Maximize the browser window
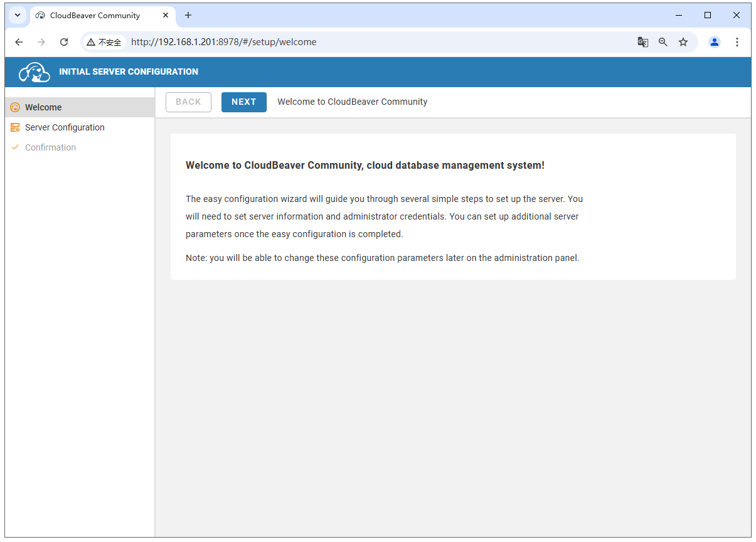This screenshot has width=756, height=542. (708, 15)
